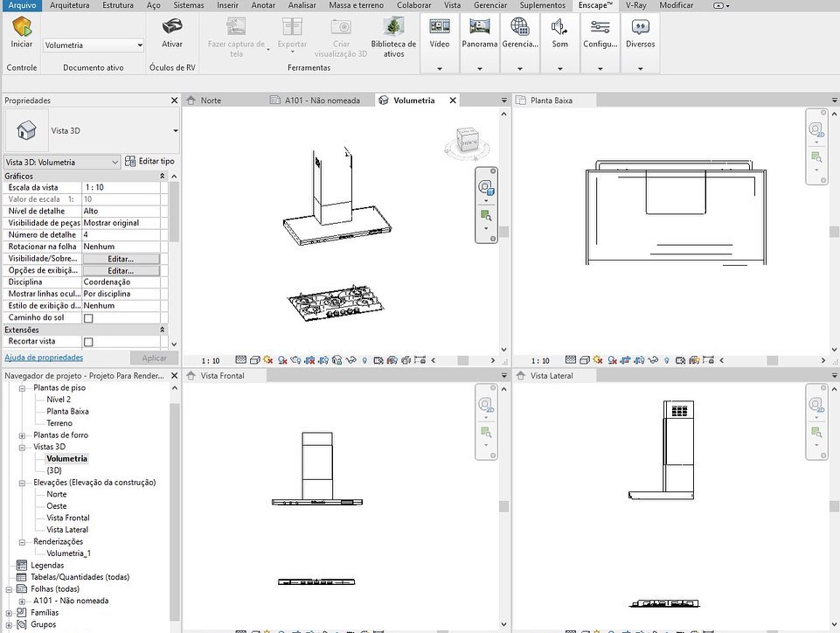Select Vista Frontal in project browser
Screen dimensions: 840x633
(68, 518)
